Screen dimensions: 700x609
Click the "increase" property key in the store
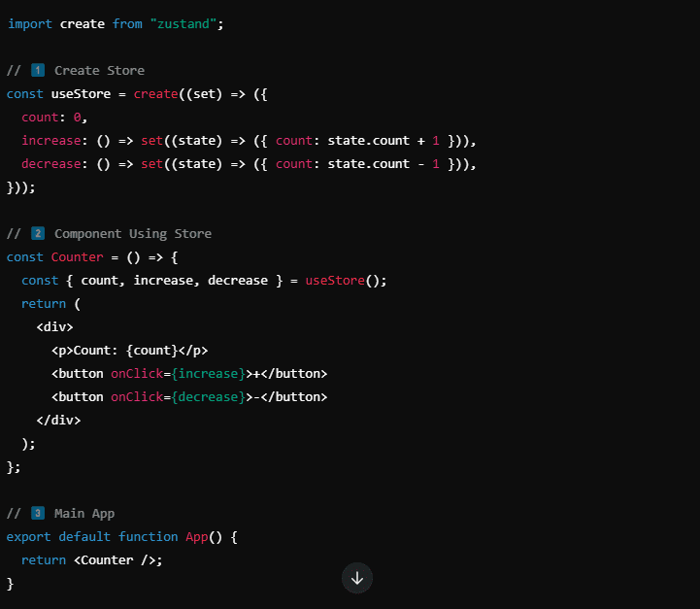pyautogui.click(x=51, y=141)
